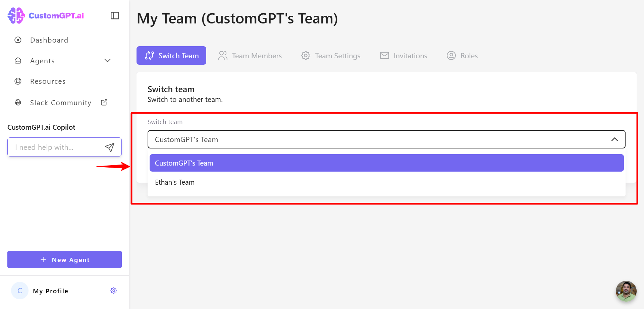
Task: Click the CustomGPT.ai brain logo
Action: point(16,15)
